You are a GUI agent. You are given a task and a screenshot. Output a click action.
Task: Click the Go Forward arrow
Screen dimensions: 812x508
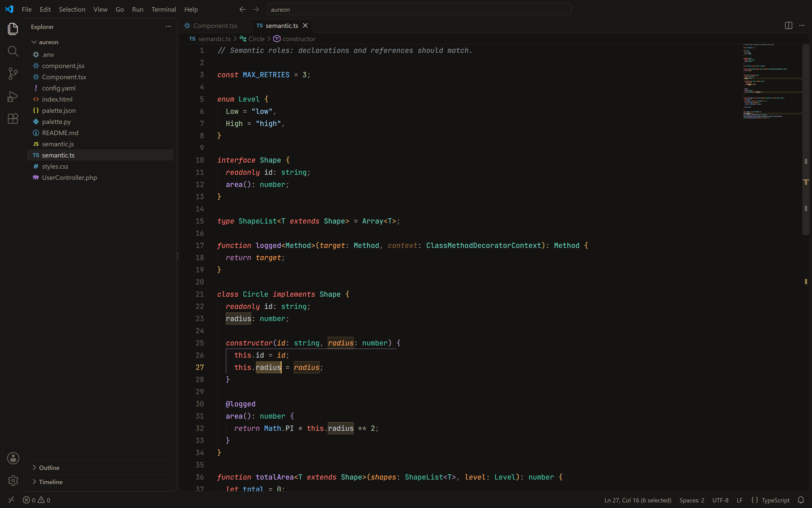256,9
